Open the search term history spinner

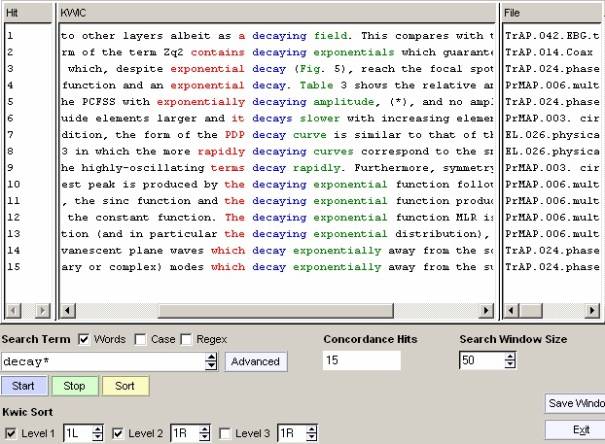tap(211, 361)
